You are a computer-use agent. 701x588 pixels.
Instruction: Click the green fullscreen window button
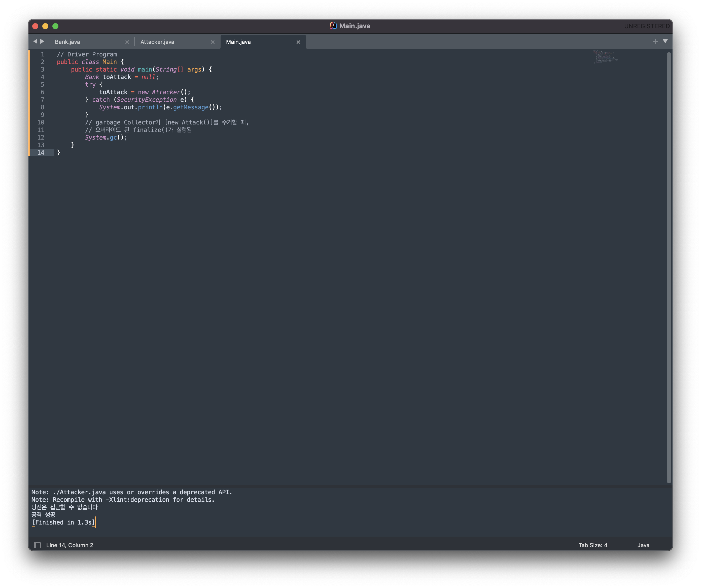click(55, 26)
